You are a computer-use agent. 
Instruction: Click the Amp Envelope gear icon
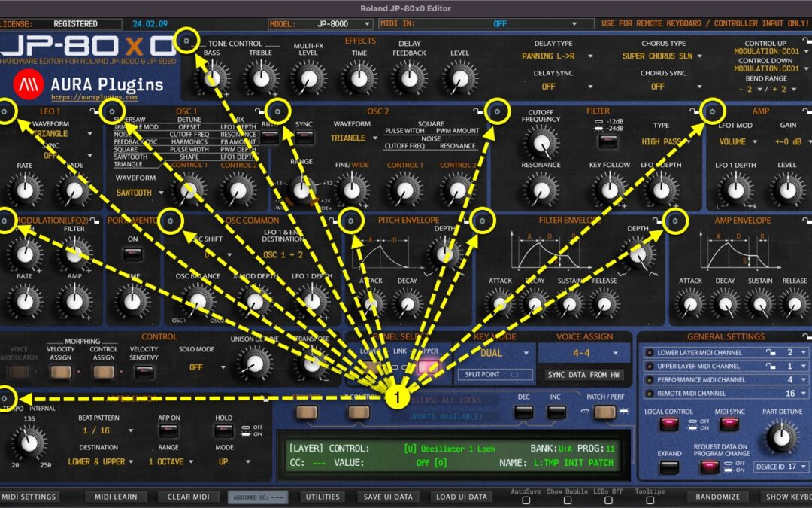tap(676, 221)
